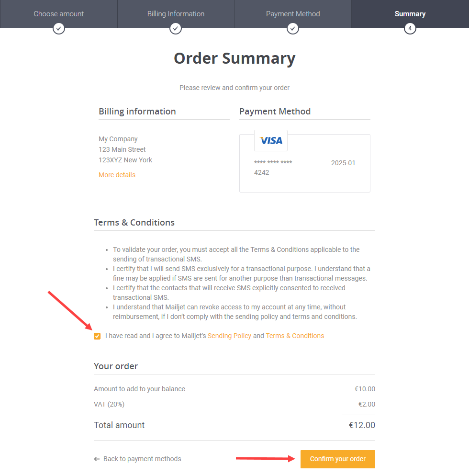This screenshot has width=469, height=476.
Task: Click the back arrow beside payment methods
Action: [x=97, y=459]
